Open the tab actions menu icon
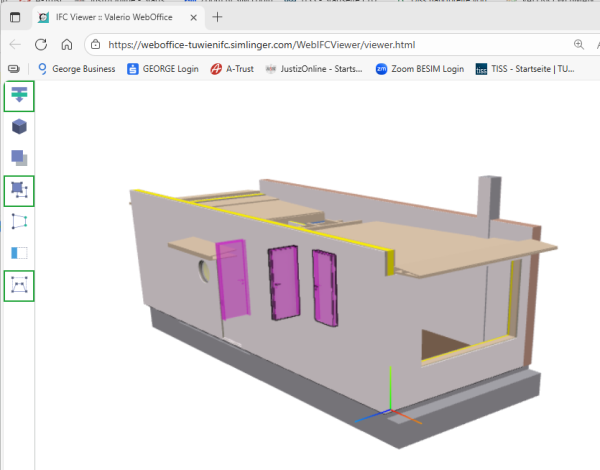Screen dimensions: 600x470 pos(14,17)
